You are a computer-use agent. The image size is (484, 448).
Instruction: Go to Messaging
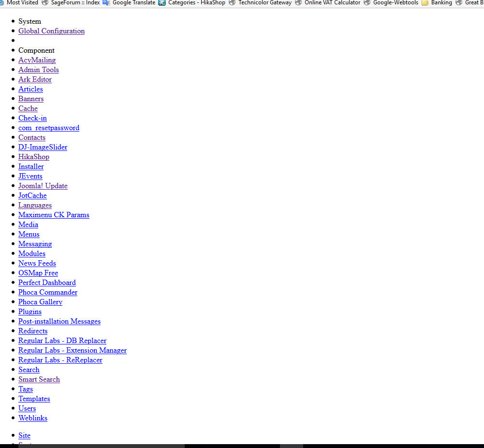(35, 244)
